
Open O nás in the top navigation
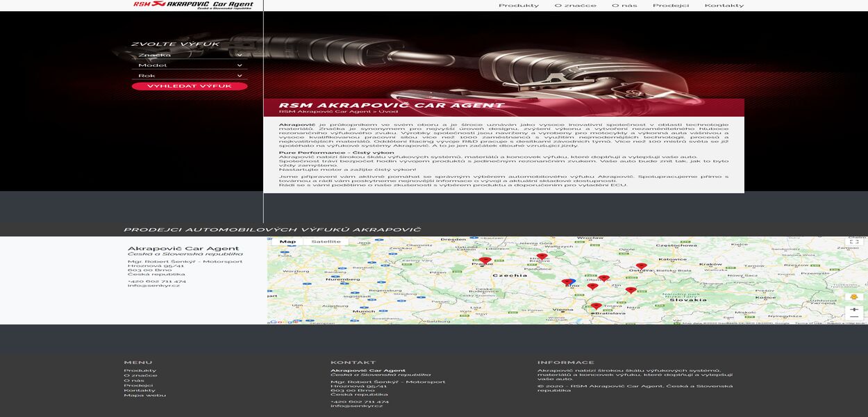click(624, 6)
